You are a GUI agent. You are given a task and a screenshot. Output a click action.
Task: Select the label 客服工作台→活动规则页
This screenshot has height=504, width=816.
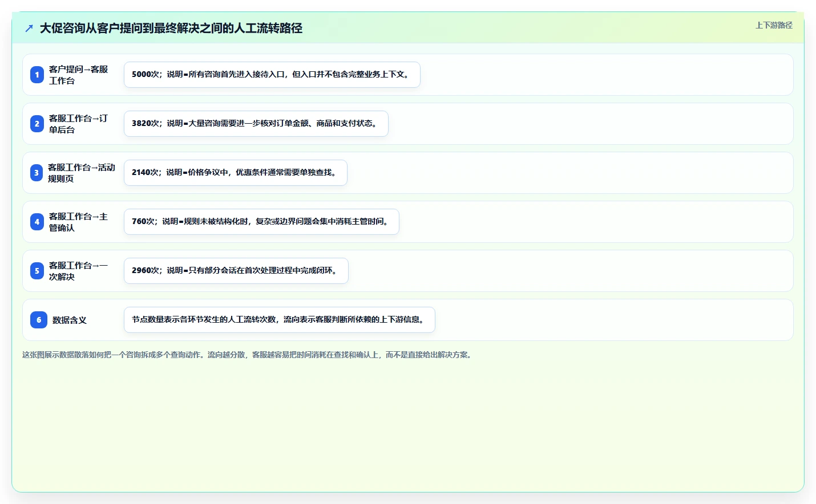[x=82, y=173]
